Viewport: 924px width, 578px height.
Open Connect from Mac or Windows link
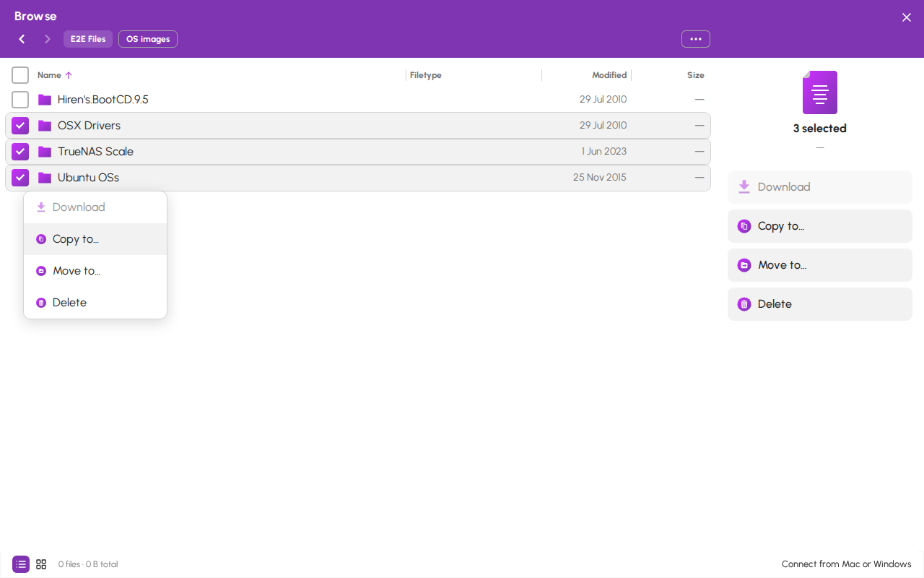pyautogui.click(x=847, y=564)
